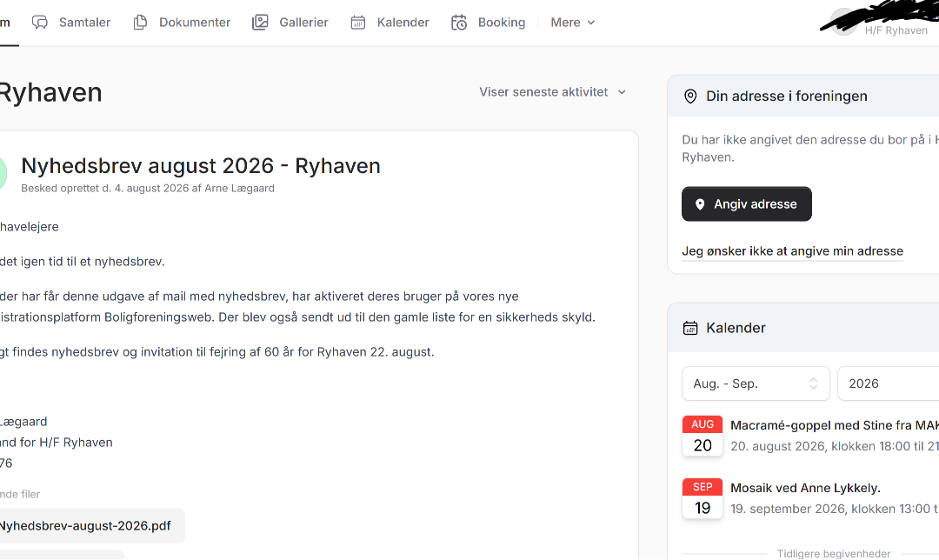Click the Kalender icon in top navigation
This screenshot has width=939, height=560.
[x=358, y=23]
